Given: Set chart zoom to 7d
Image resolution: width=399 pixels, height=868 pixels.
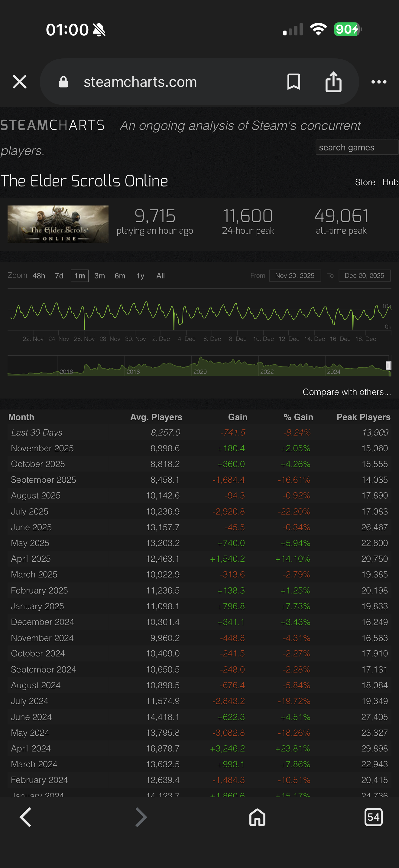Looking at the screenshot, I should coord(59,276).
